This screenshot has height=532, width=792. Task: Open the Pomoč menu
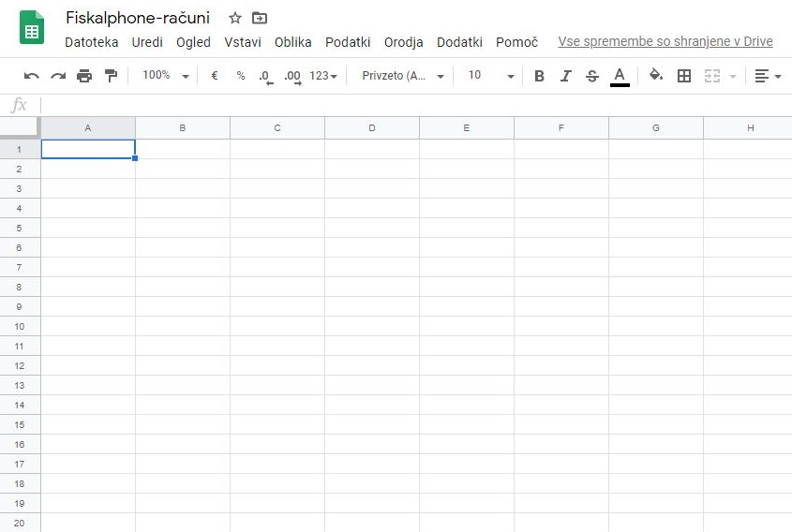516,42
